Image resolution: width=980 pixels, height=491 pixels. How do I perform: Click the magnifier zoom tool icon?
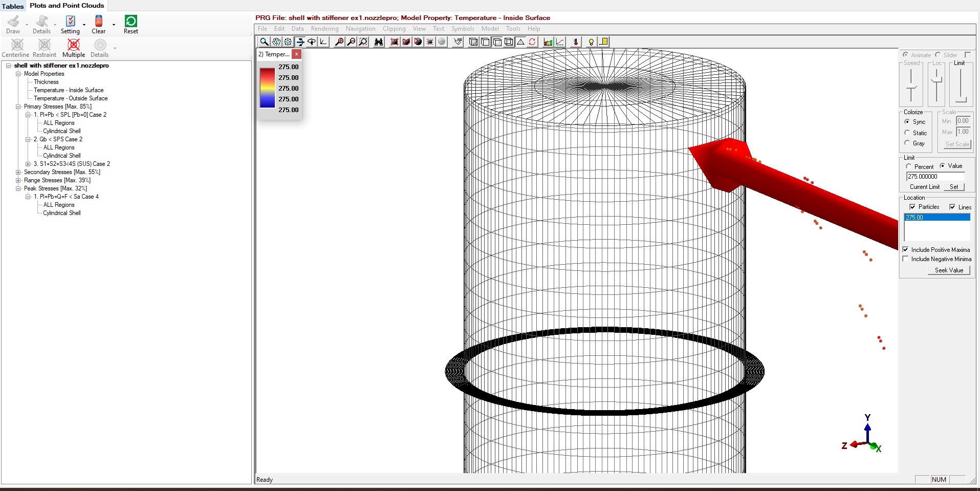(x=264, y=42)
